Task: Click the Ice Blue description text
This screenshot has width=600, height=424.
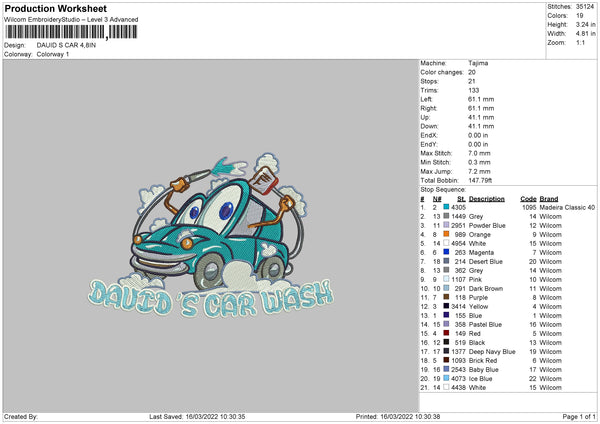Action: coord(480,378)
